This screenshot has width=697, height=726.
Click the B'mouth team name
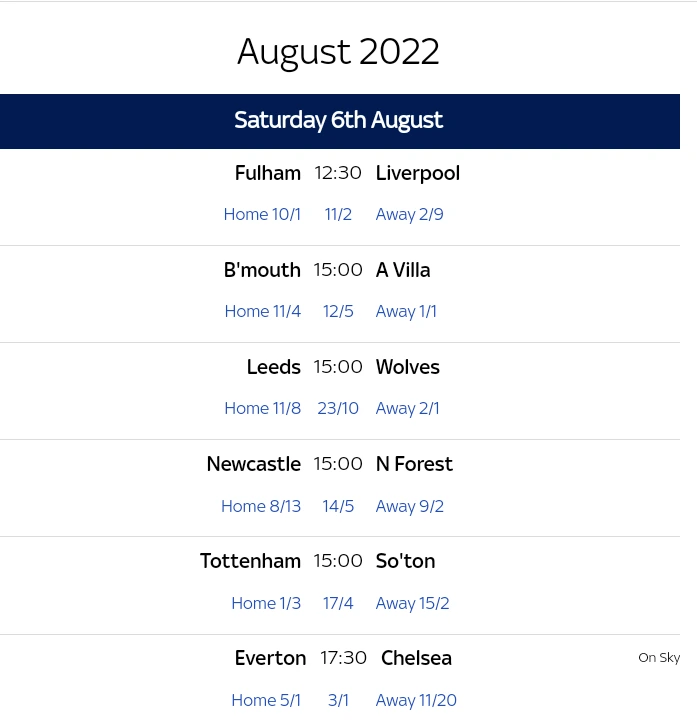[262, 270]
